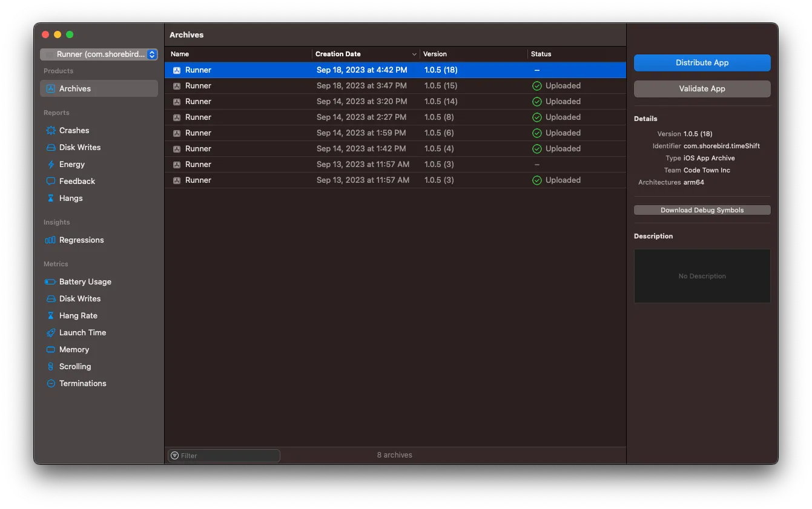Click the Memory chip icon
812x509 pixels.
tap(51, 349)
